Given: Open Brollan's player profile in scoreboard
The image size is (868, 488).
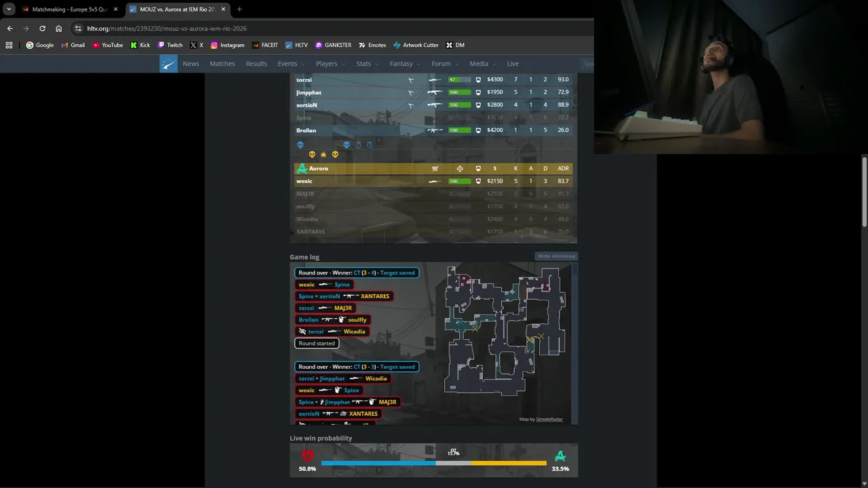Looking at the screenshot, I should point(306,130).
